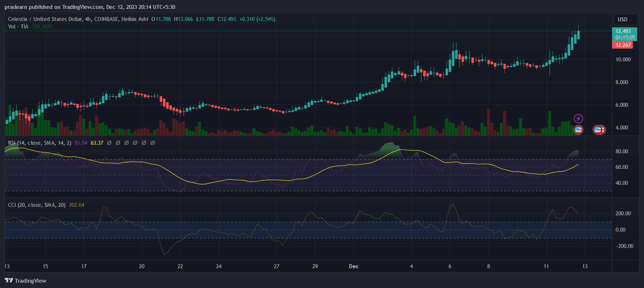Image resolution: width=644 pixels, height=288 pixels.
Task: Select the RSI indicator title
Action: (x=40, y=143)
